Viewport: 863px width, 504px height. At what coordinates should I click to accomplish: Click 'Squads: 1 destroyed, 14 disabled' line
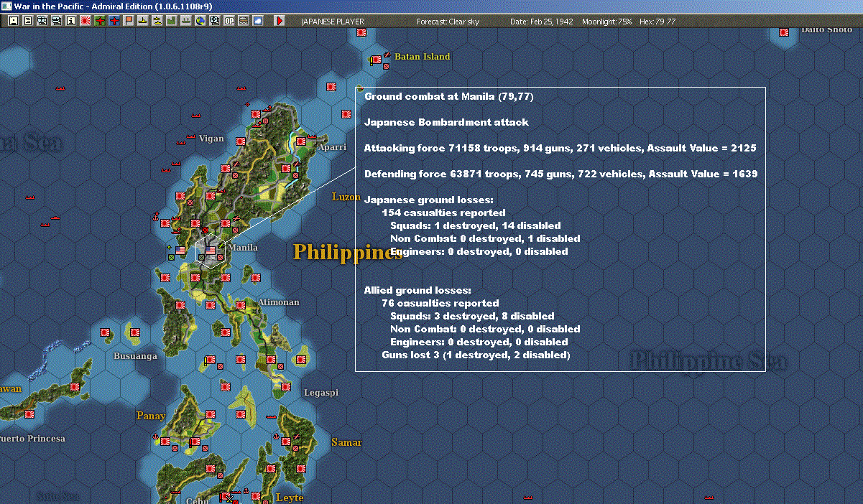coord(475,225)
